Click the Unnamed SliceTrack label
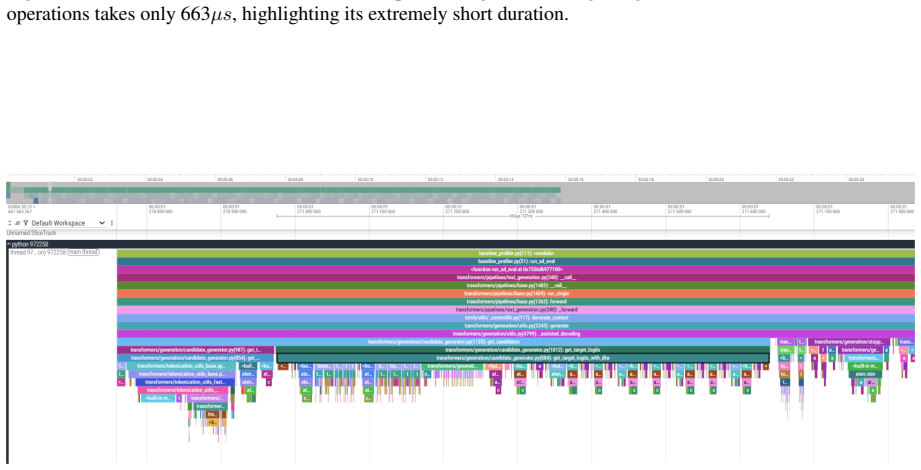Image resolution: width=921 pixels, height=470 pixels. tap(32, 233)
